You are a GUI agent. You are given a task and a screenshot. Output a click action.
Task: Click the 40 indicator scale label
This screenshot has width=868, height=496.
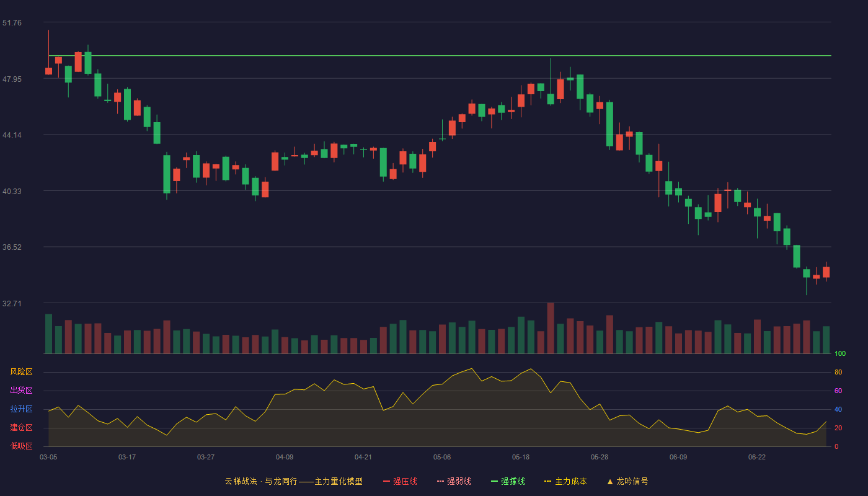tap(838, 409)
